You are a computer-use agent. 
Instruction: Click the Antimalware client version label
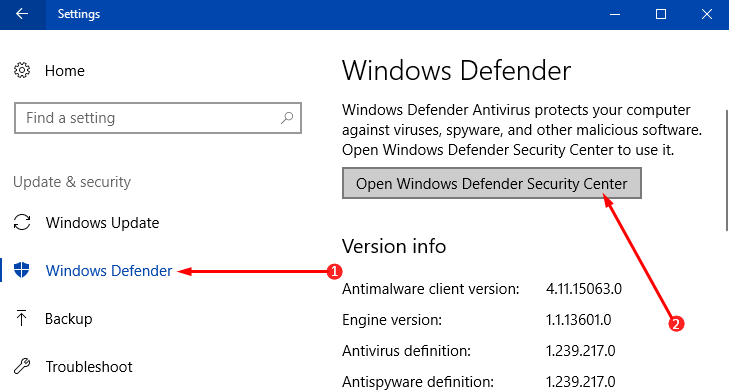[x=431, y=289]
